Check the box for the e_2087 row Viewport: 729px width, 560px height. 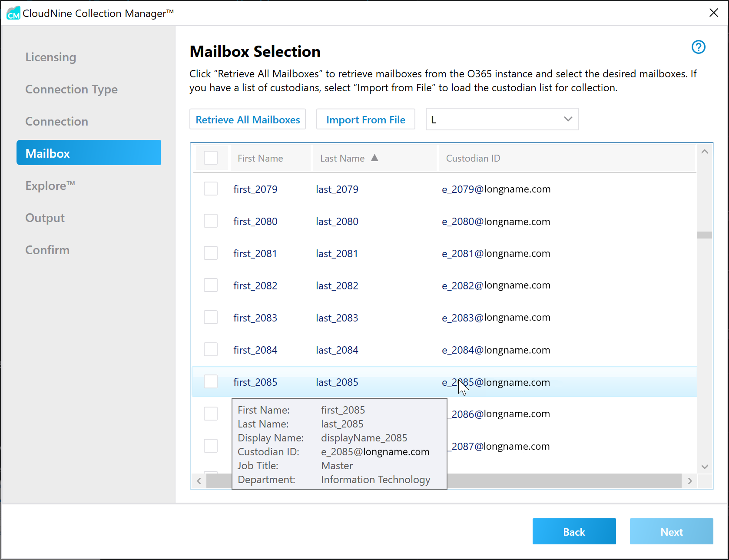click(211, 446)
